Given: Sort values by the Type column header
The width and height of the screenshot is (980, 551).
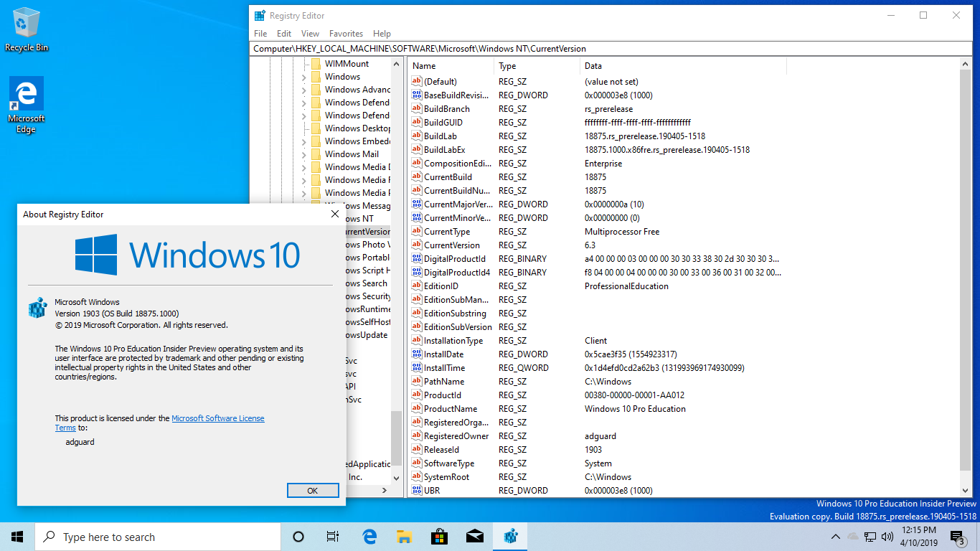Looking at the screenshot, I should (x=537, y=66).
